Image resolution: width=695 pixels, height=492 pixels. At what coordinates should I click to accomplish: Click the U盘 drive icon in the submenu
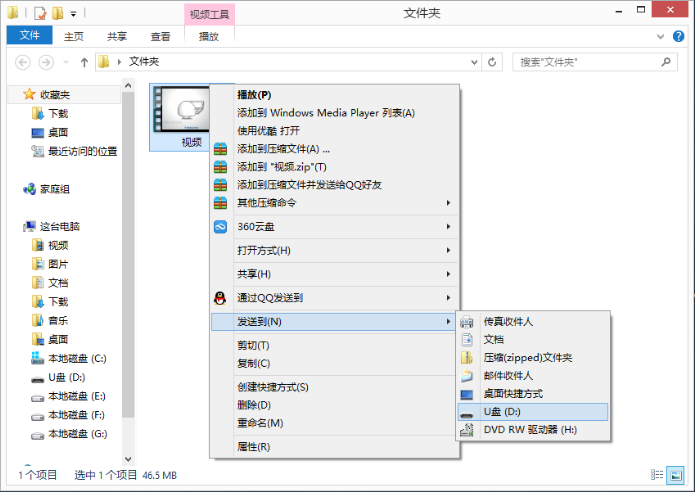(467, 415)
